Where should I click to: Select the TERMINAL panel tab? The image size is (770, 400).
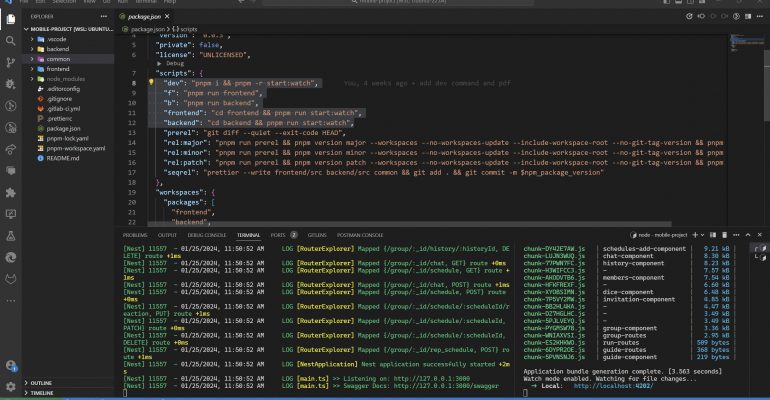click(248, 235)
